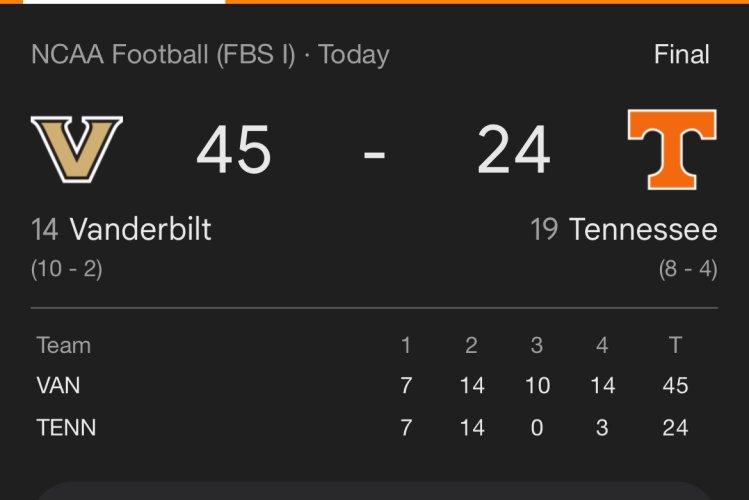The height and width of the screenshot is (500, 749).
Task: Open the Tennessee team name link
Action: tap(643, 230)
